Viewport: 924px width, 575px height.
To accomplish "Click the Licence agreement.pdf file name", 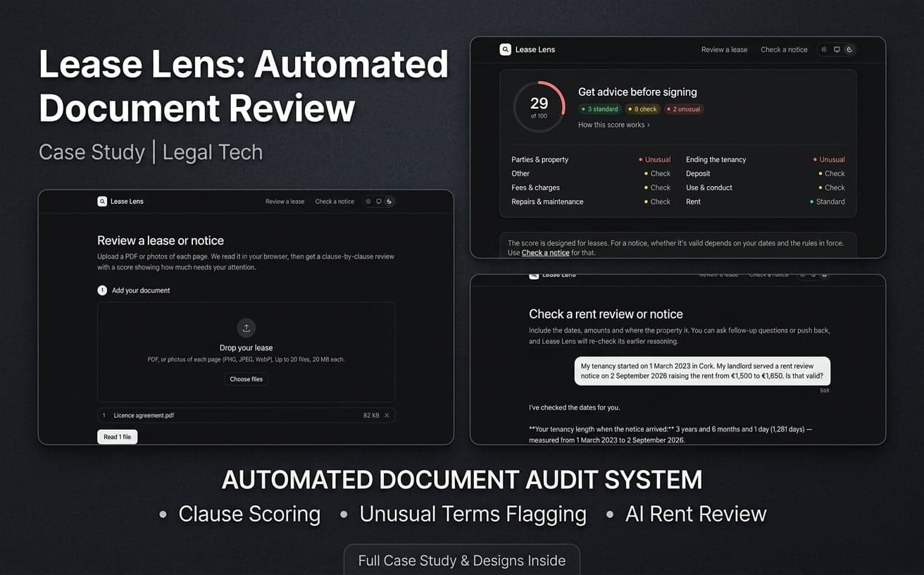I will tap(144, 416).
